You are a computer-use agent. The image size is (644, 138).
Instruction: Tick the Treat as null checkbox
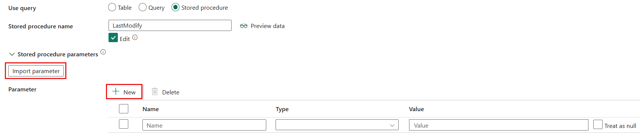click(x=598, y=124)
